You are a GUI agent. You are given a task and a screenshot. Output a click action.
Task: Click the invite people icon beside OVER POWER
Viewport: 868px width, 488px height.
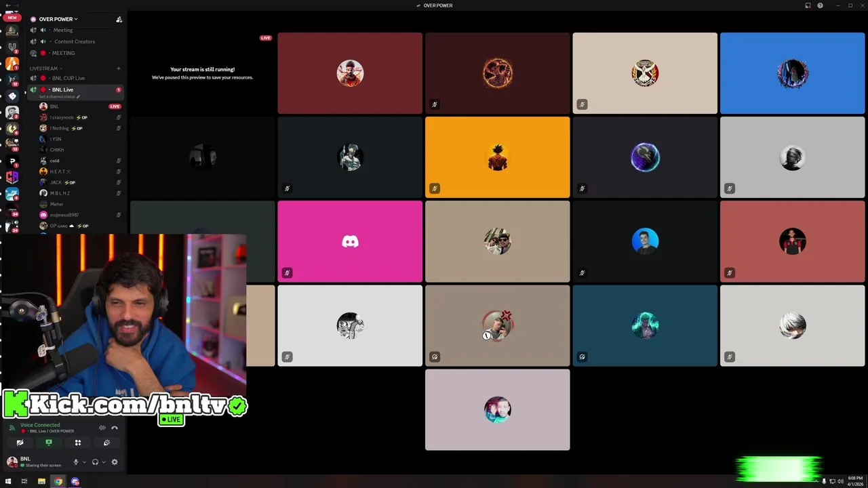(x=119, y=19)
